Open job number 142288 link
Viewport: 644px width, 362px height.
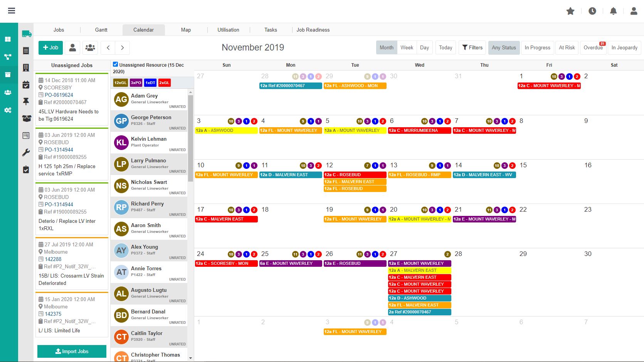pos(53,259)
